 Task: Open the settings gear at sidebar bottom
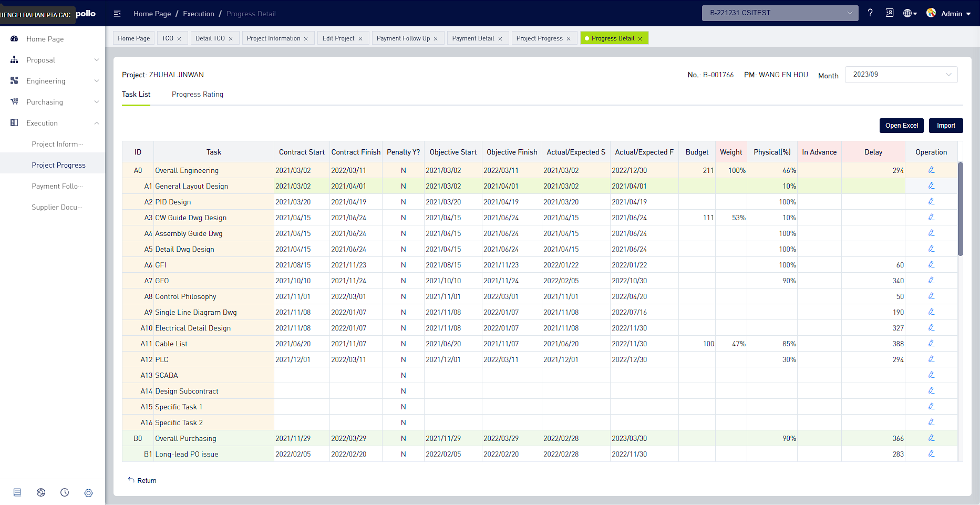click(x=88, y=493)
